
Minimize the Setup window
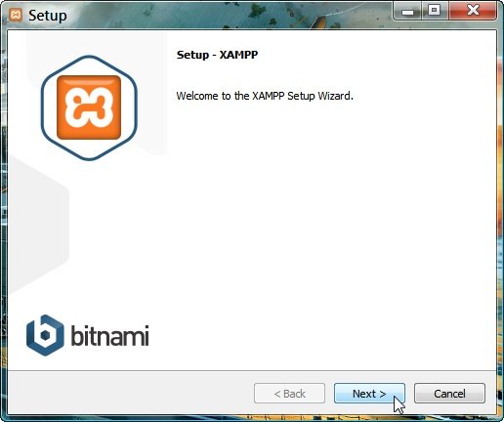point(407,11)
